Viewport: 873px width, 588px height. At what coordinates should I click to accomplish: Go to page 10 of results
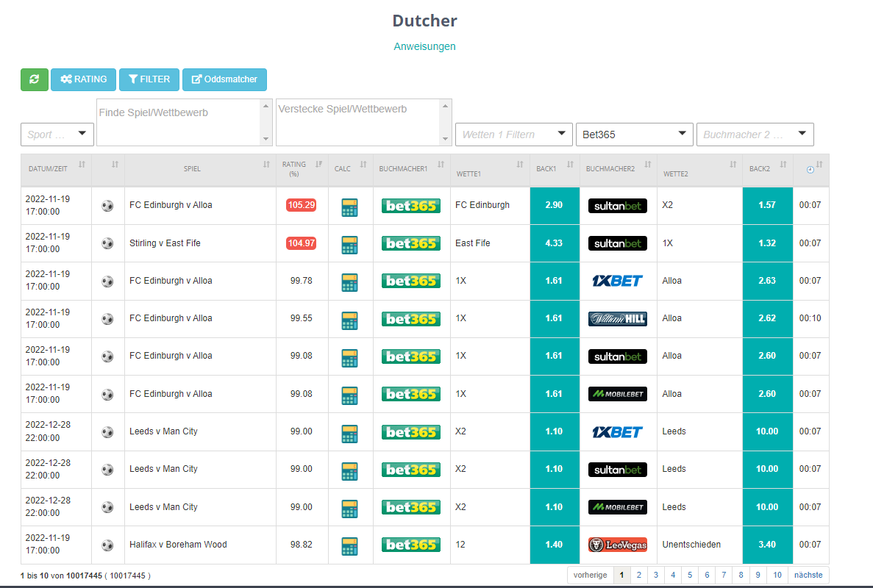777,576
